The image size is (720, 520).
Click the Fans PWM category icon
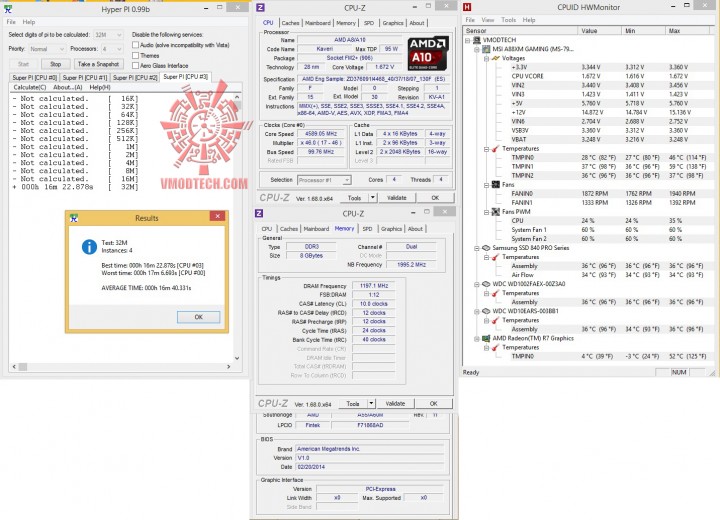[x=495, y=212]
